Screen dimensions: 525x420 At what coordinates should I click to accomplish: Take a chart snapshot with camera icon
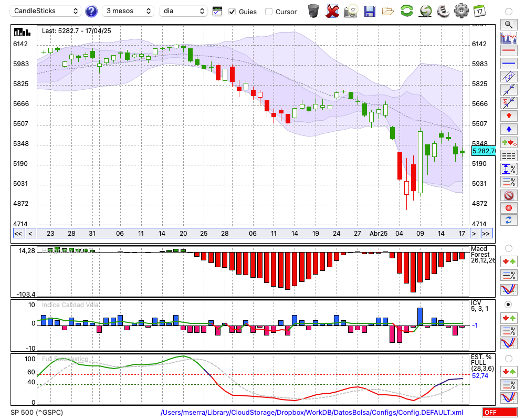tap(351, 11)
